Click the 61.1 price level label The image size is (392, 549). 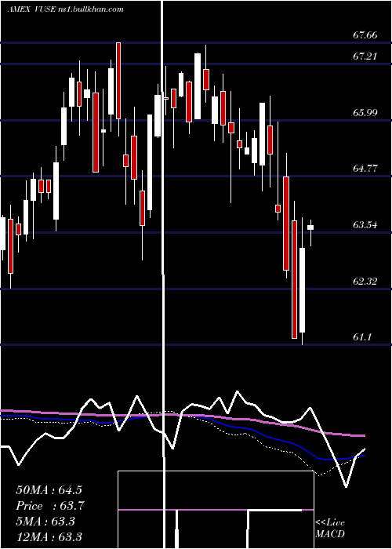pyautogui.click(x=362, y=337)
